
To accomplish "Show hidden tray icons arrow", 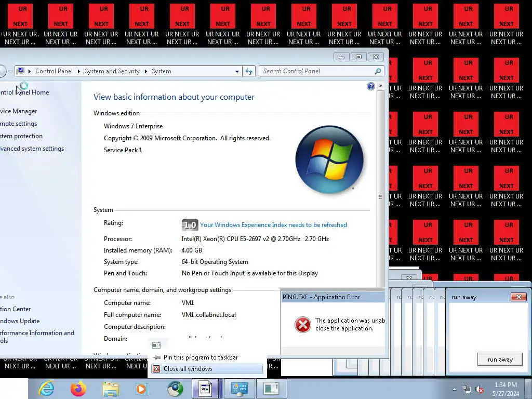I will click(454, 390).
